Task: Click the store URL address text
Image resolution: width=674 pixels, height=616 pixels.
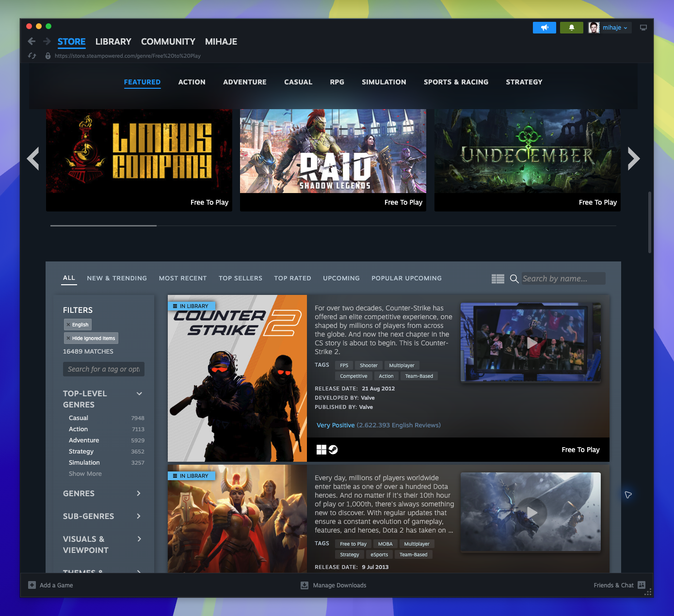Action: (x=128, y=56)
